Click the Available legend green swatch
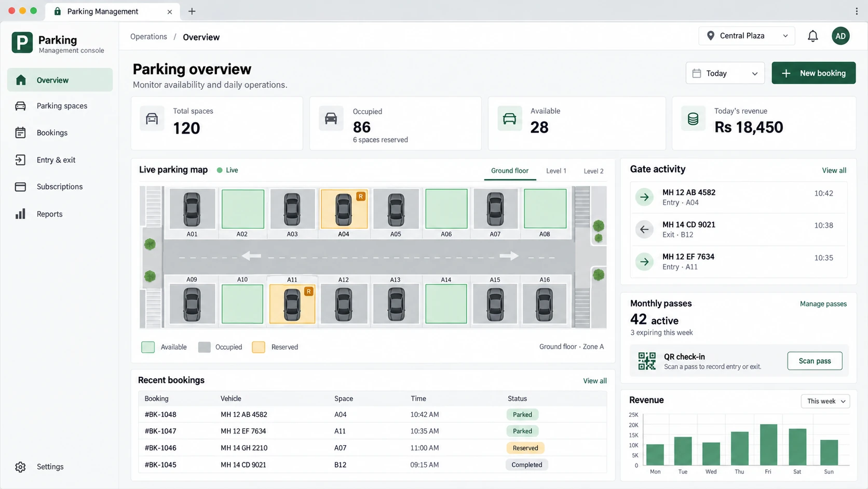868x489 pixels. pos(148,347)
